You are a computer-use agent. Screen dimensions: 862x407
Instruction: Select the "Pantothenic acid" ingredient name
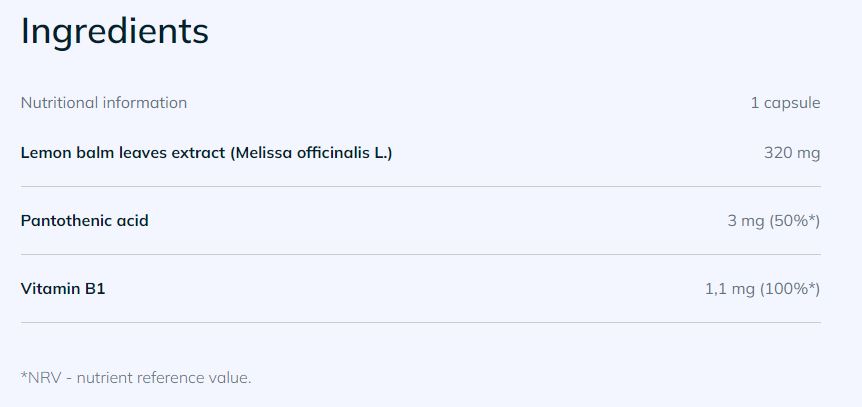[x=84, y=221]
